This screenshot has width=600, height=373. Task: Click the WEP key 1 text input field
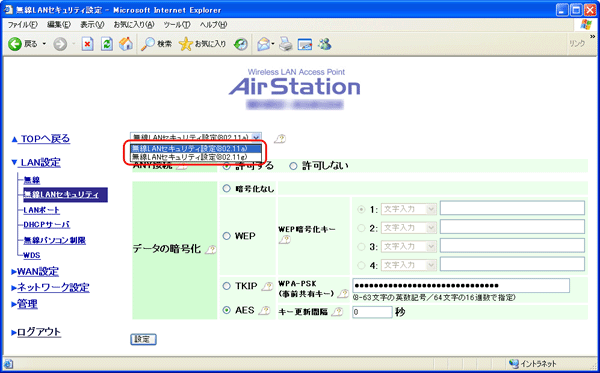point(512,208)
